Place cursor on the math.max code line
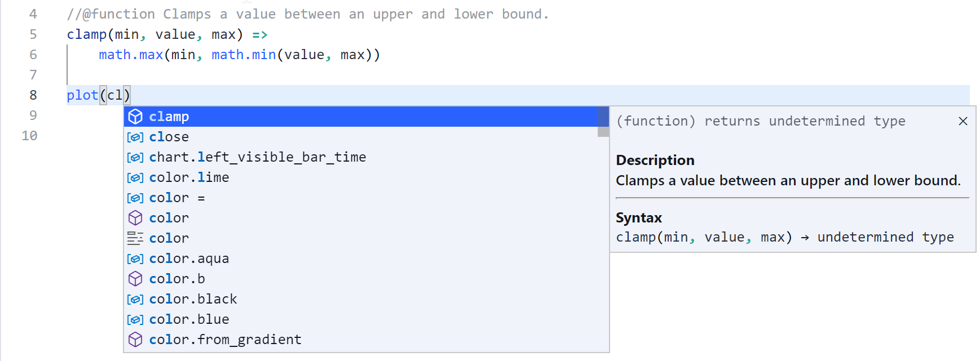The width and height of the screenshot is (980, 361). (x=240, y=55)
